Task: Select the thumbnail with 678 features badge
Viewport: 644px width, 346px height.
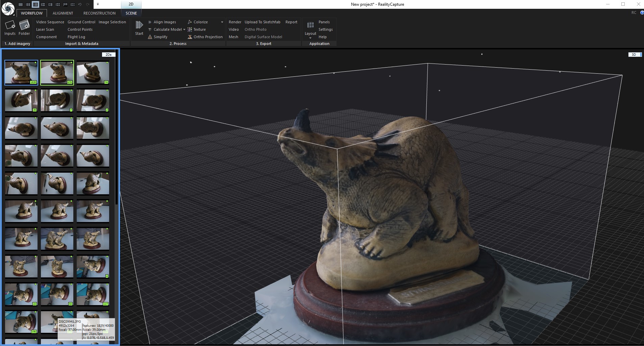Action: [x=57, y=72]
